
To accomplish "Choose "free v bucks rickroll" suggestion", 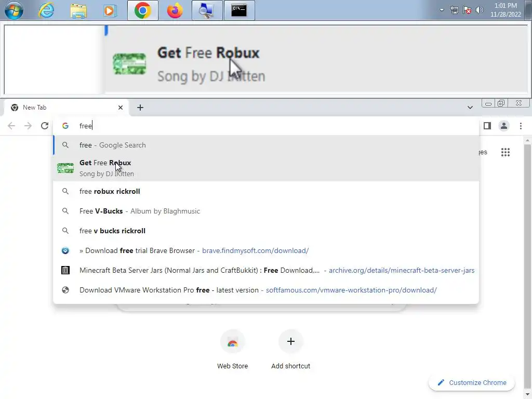I will [x=266, y=231].
